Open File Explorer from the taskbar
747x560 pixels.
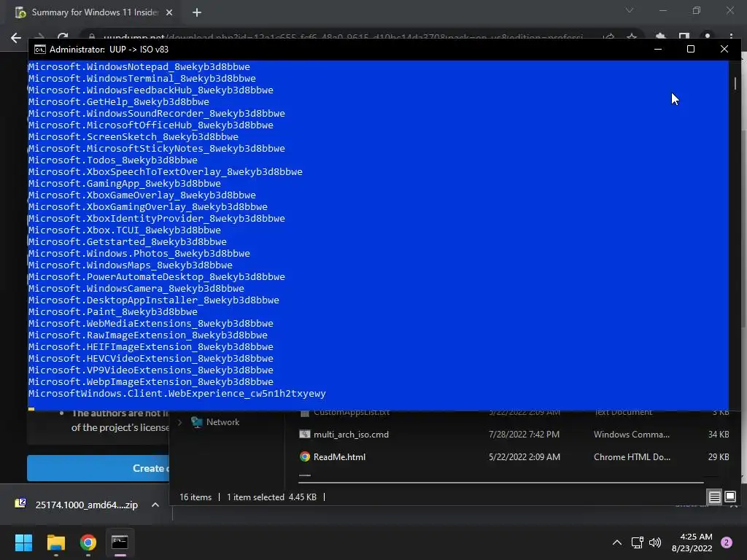pyautogui.click(x=55, y=542)
